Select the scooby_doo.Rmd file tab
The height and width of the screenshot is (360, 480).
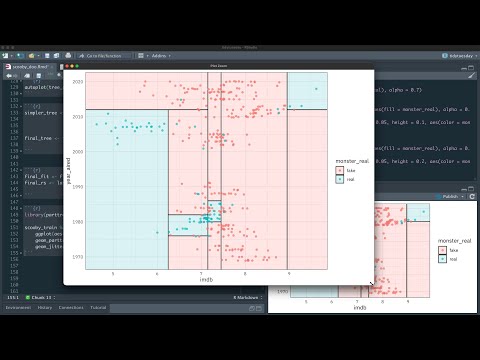(30, 67)
